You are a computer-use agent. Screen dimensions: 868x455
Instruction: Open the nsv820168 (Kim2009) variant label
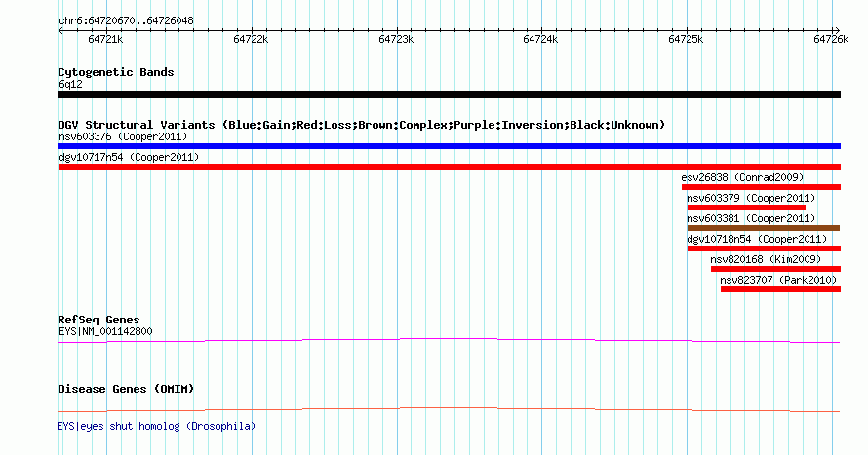[x=766, y=259]
